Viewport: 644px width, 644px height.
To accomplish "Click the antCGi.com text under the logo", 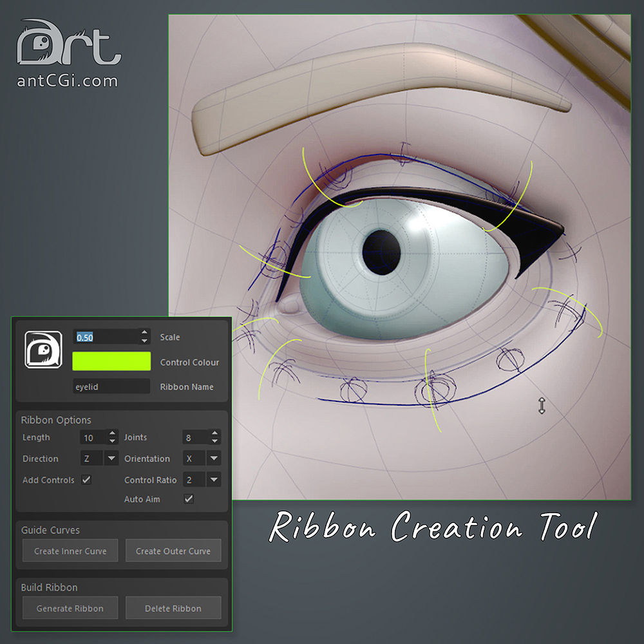I will click(x=68, y=81).
